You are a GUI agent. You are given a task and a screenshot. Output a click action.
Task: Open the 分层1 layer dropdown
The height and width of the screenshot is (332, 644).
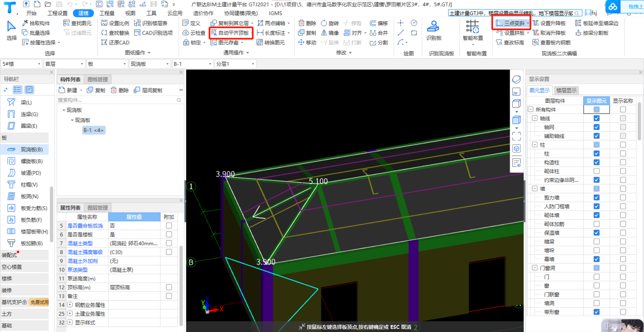[x=235, y=64]
